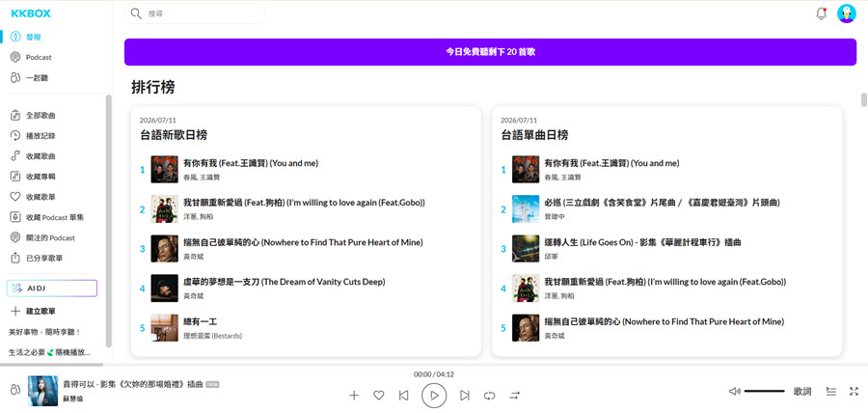Click the search magnifier icon
Viewport: 868px width, 413px height.
click(x=136, y=14)
